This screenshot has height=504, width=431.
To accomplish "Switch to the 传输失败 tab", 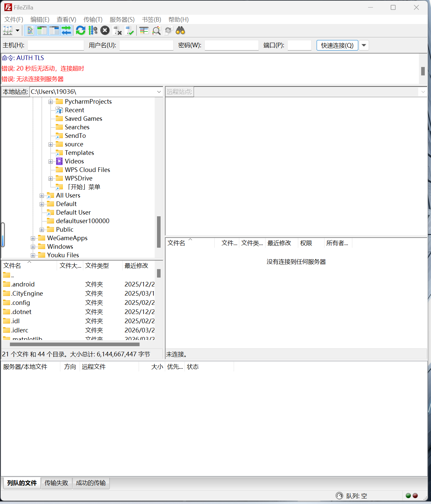I will tap(56, 483).
